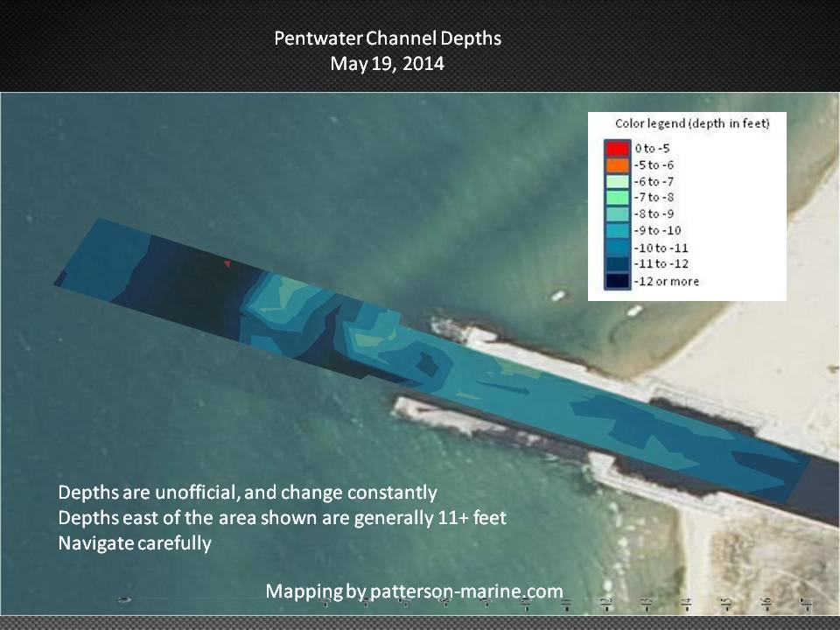Image resolution: width=840 pixels, height=630 pixels.
Task: Click the red triangle marker in the channel
Action: 227,263
